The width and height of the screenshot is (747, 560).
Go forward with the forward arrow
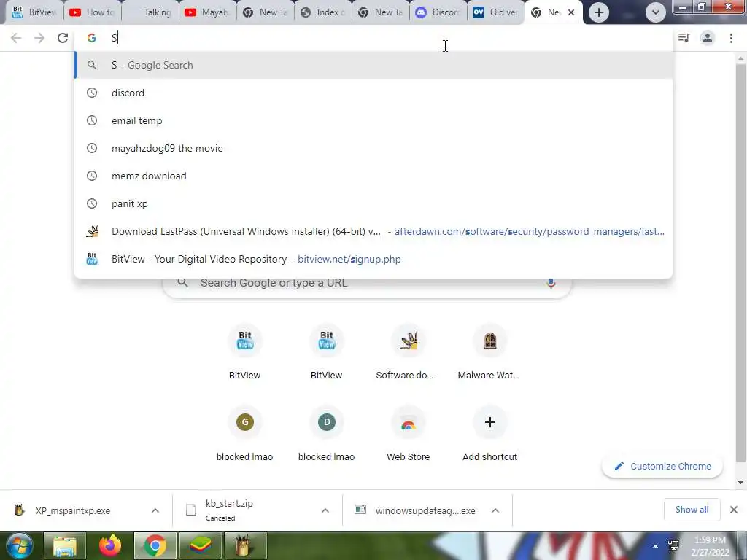pyautogui.click(x=39, y=38)
